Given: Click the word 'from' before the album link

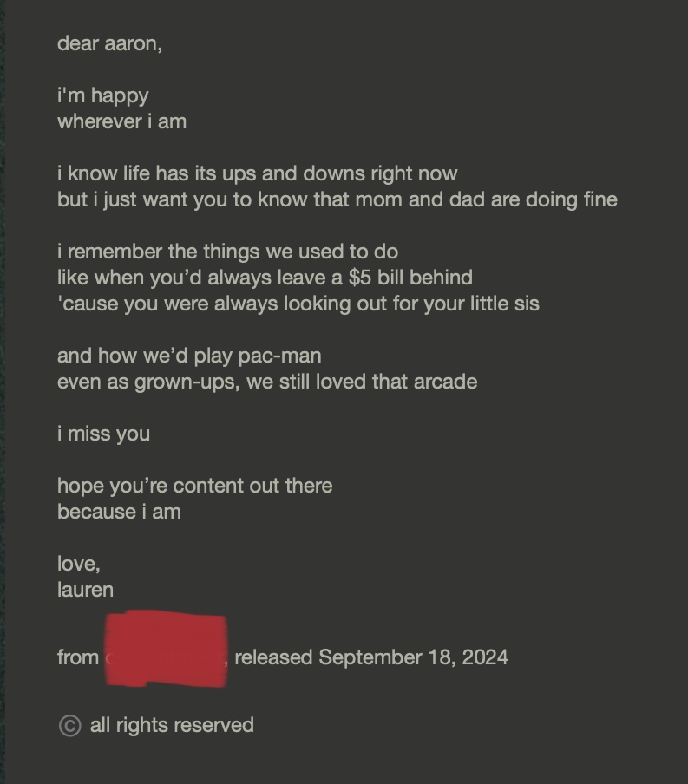Looking at the screenshot, I should [78, 657].
